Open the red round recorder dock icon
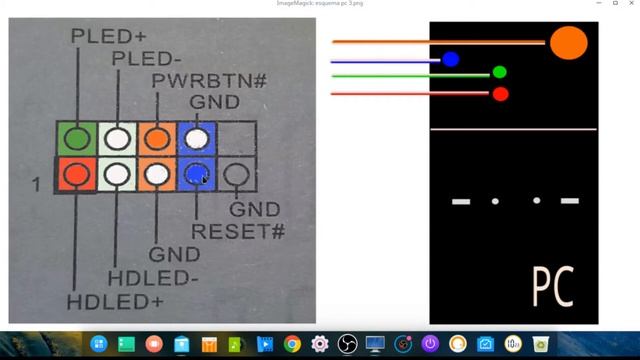The width and height of the screenshot is (640, 360). click(x=154, y=344)
